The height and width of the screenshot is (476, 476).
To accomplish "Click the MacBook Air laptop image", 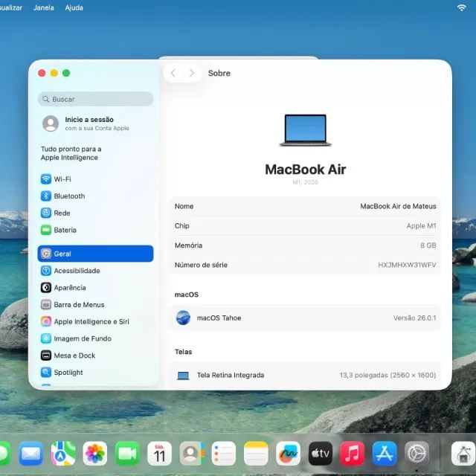I will tap(306, 130).
